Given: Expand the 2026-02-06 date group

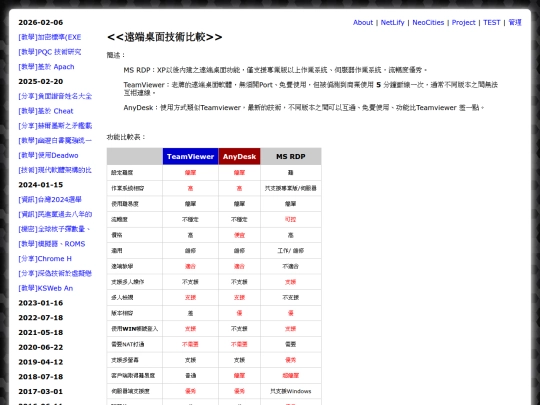Looking at the screenshot, I should (x=41, y=22).
